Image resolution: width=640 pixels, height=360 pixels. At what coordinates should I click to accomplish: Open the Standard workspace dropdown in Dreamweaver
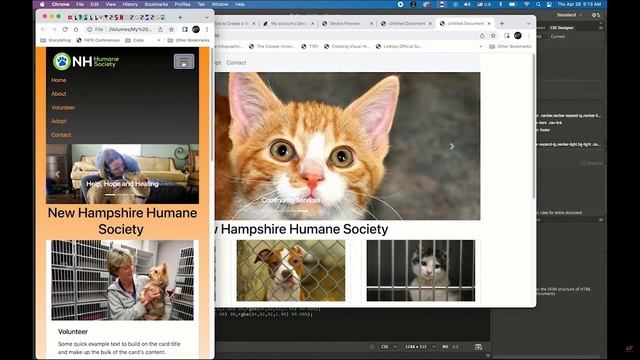569,15
